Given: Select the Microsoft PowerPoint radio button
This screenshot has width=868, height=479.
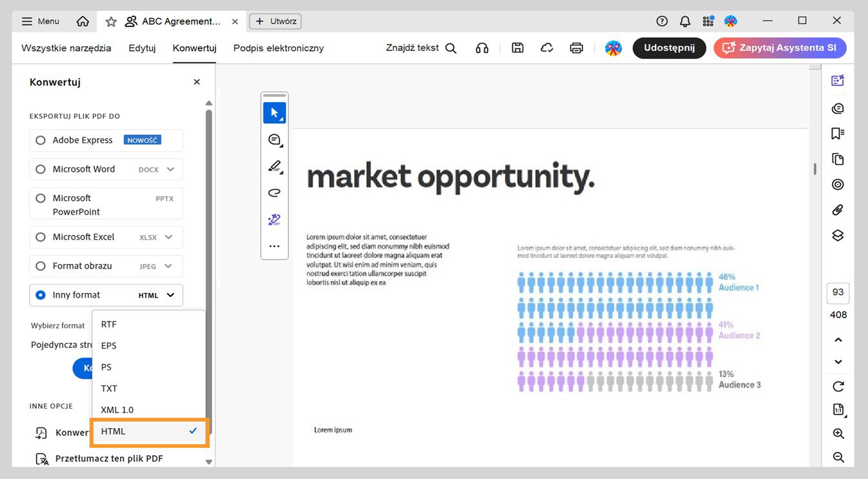Looking at the screenshot, I should point(41,198).
